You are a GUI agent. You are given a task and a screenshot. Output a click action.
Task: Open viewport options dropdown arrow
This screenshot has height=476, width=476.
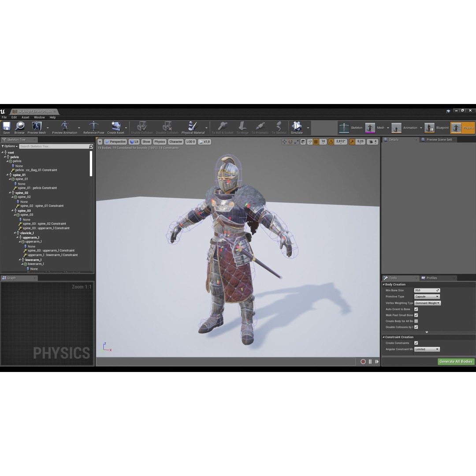[x=100, y=142]
